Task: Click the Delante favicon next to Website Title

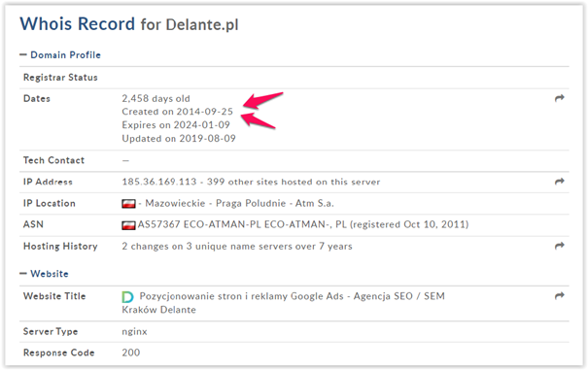Action: (127, 297)
